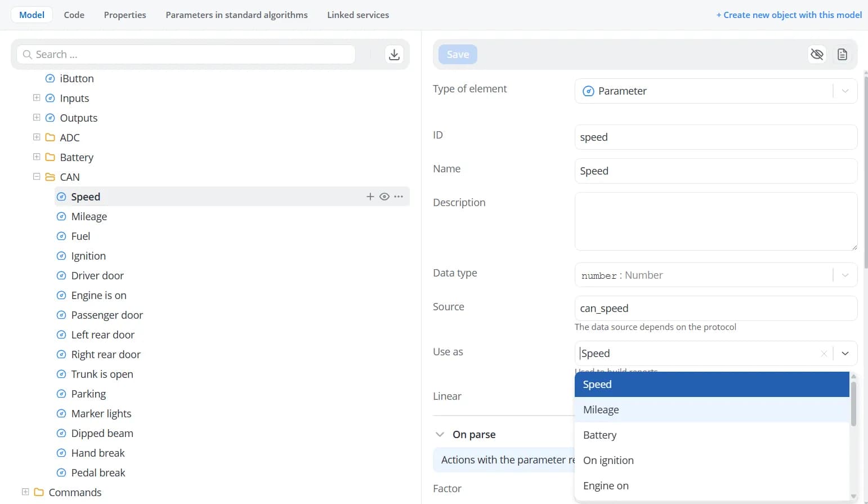Viewport: 868px width, 504px height.
Task: Click the Fuel parameter icon
Action: coord(61,236)
